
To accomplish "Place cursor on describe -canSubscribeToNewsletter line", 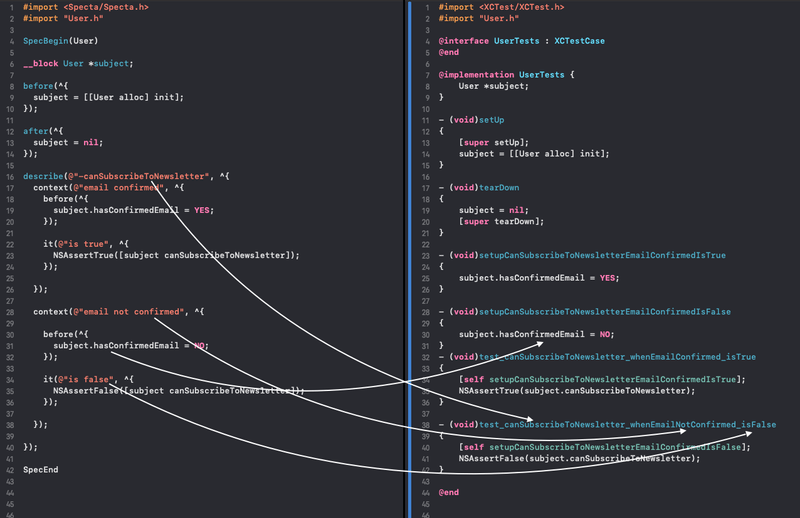I will pos(126,176).
